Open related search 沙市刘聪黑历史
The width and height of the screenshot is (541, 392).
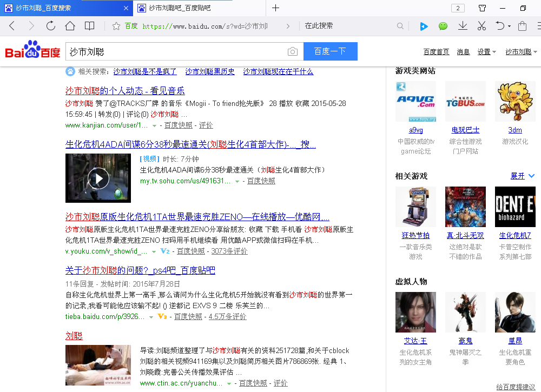point(210,71)
